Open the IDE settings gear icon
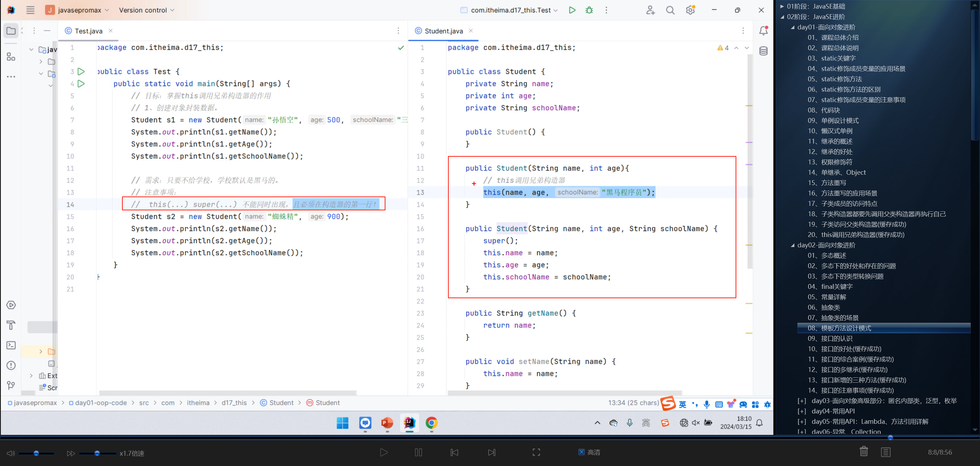 [690, 10]
